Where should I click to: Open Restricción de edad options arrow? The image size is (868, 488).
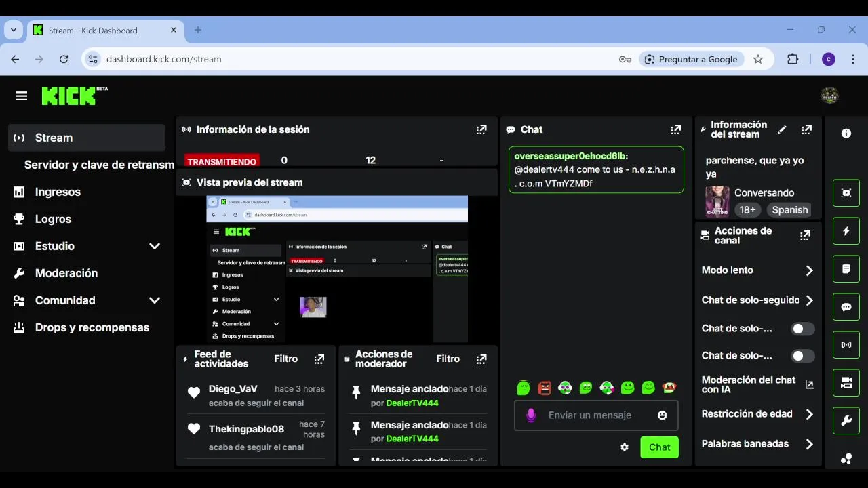pos(809,414)
